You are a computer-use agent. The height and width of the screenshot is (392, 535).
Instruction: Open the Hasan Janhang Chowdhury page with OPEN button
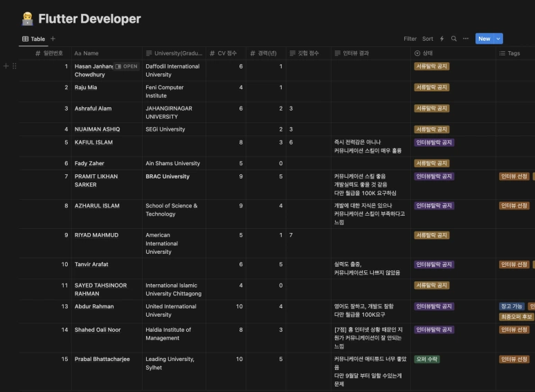(127, 66)
